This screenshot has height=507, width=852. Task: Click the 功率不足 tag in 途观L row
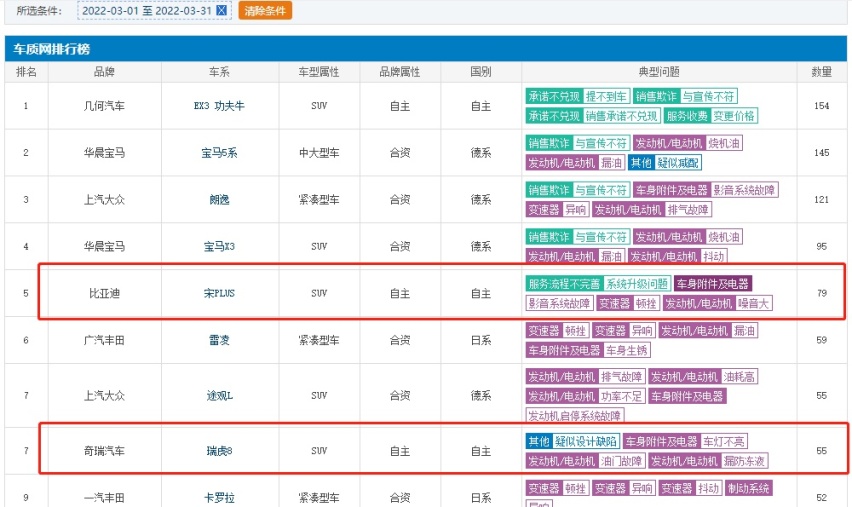point(622,396)
